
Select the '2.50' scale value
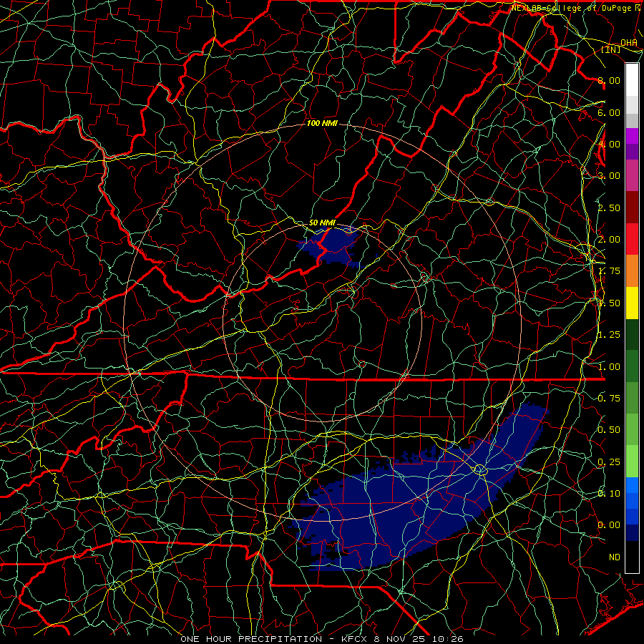coord(609,208)
